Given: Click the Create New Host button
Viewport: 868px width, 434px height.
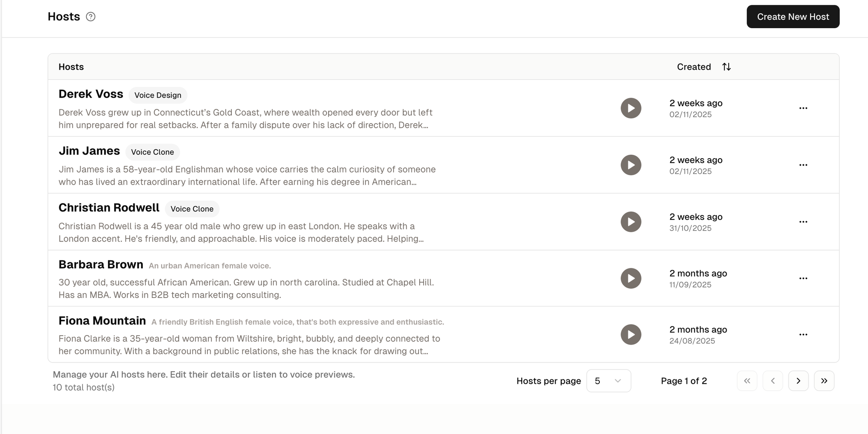Looking at the screenshot, I should 792,17.
